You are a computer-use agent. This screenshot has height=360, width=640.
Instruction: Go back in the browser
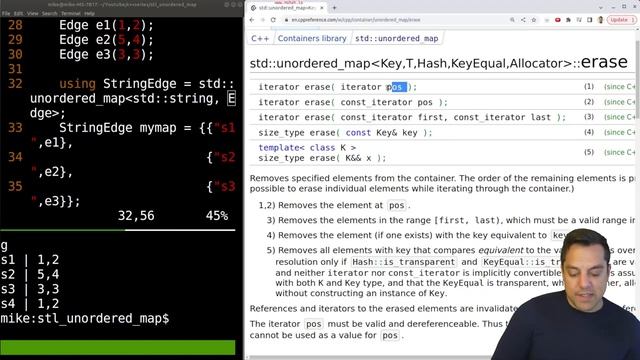click(x=252, y=20)
